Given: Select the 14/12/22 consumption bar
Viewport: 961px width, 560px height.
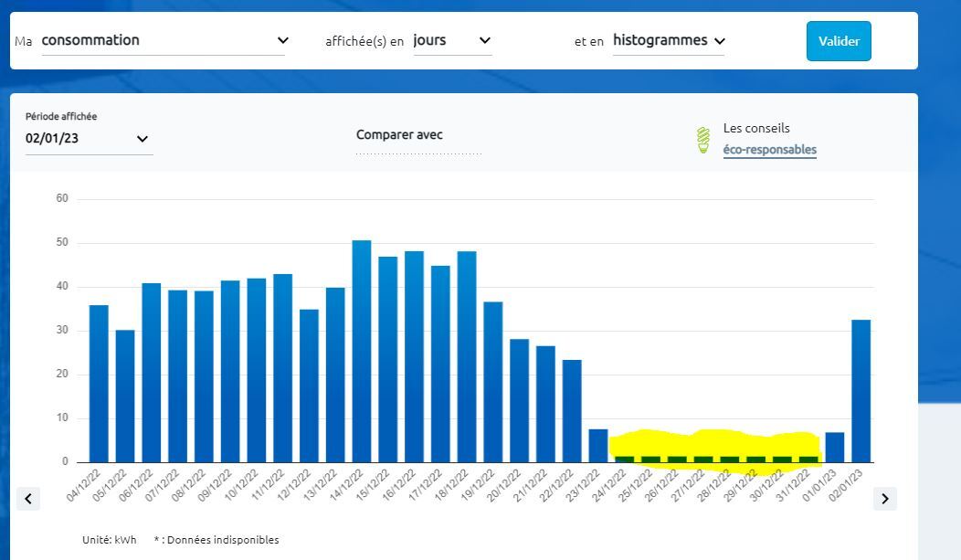Looking at the screenshot, I should pyautogui.click(x=362, y=352).
